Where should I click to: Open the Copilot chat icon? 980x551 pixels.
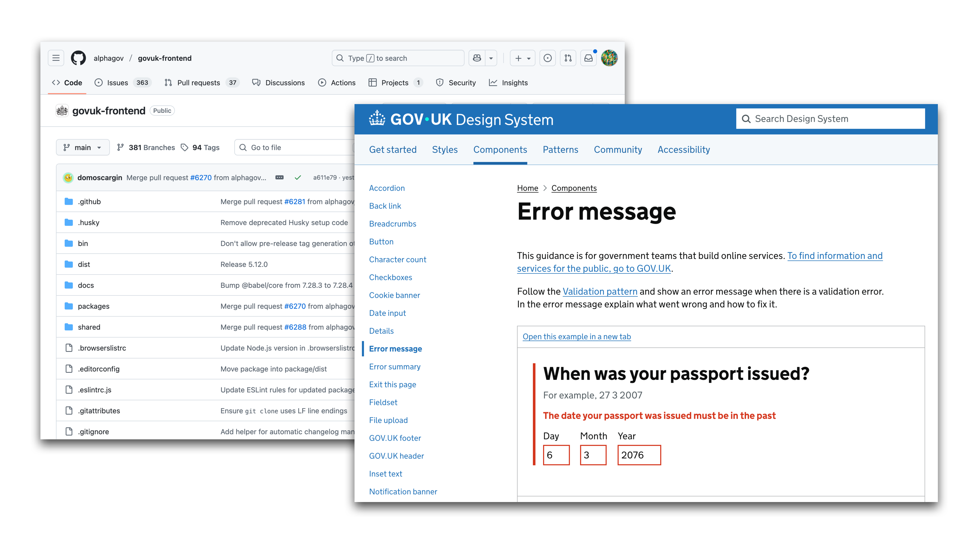point(477,58)
